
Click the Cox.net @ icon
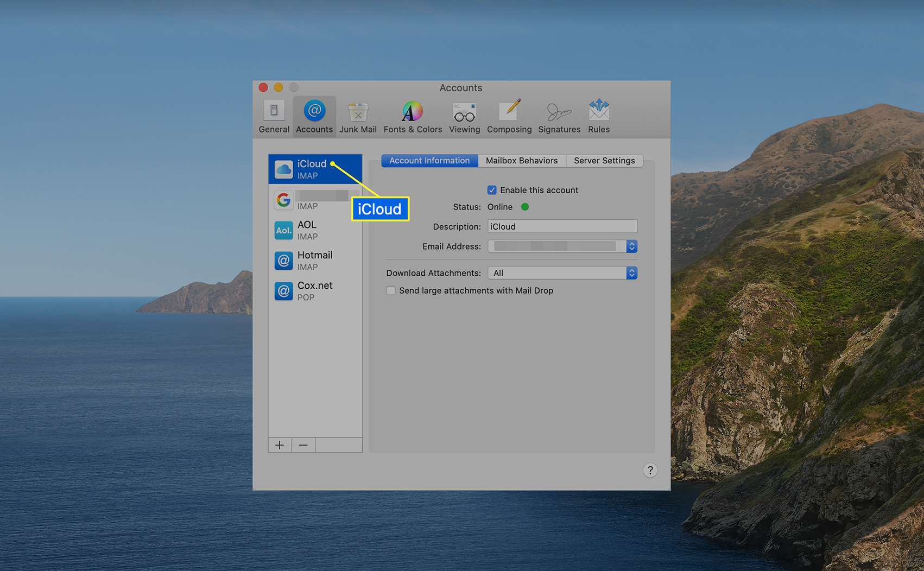point(283,291)
